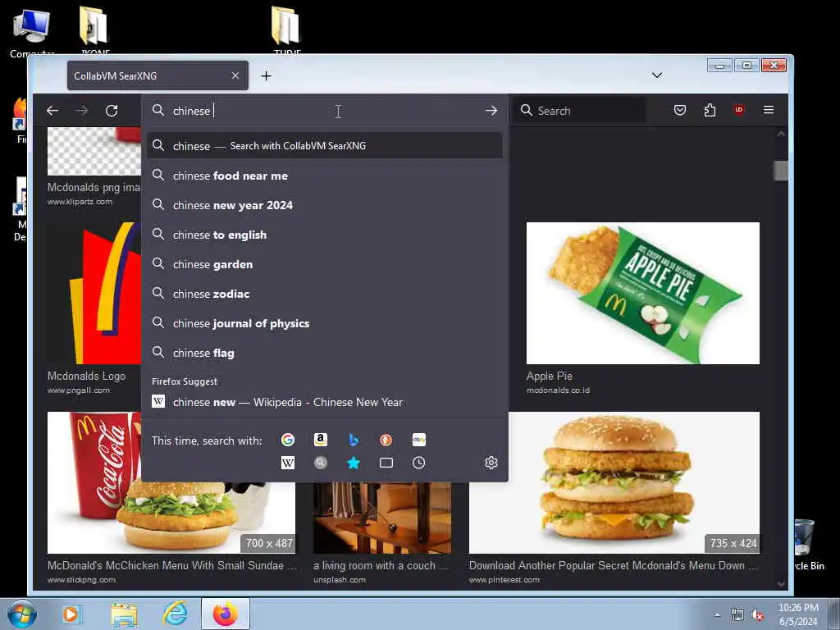Search bookmarks using the star icon
The width and height of the screenshot is (840, 630).
pos(353,463)
